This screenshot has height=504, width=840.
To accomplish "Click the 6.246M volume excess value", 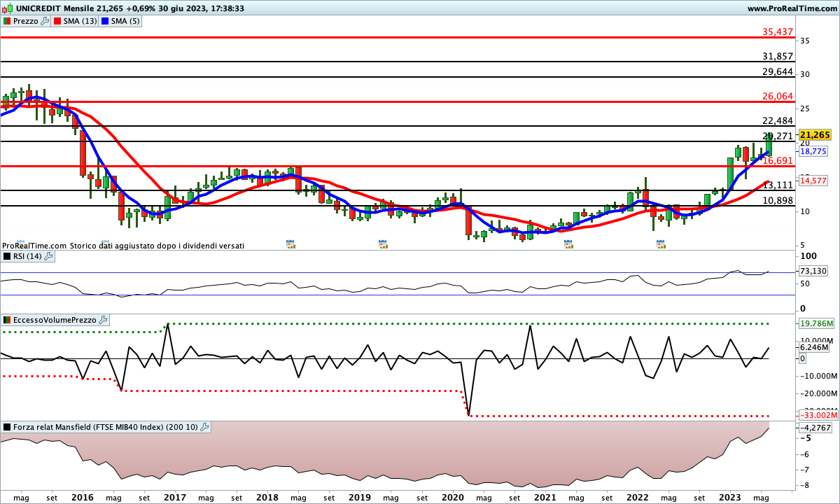I will 814,347.
